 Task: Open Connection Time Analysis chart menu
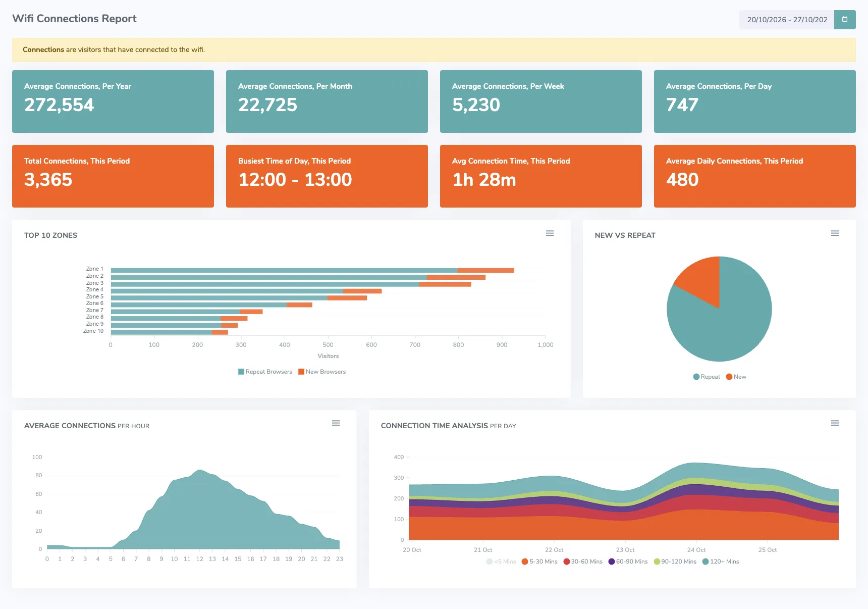click(x=835, y=423)
